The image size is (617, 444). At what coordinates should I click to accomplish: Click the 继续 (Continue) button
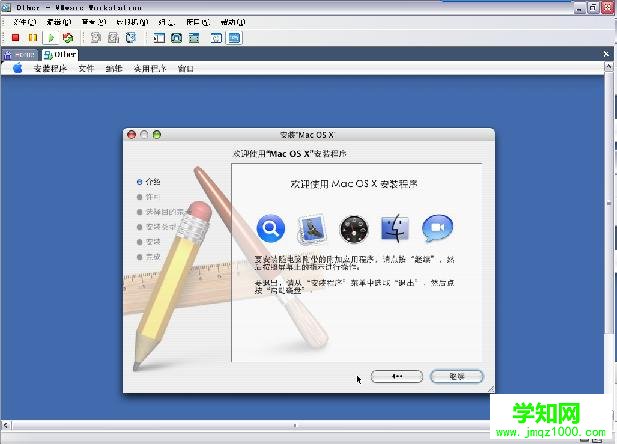click(x=456, y=376)
